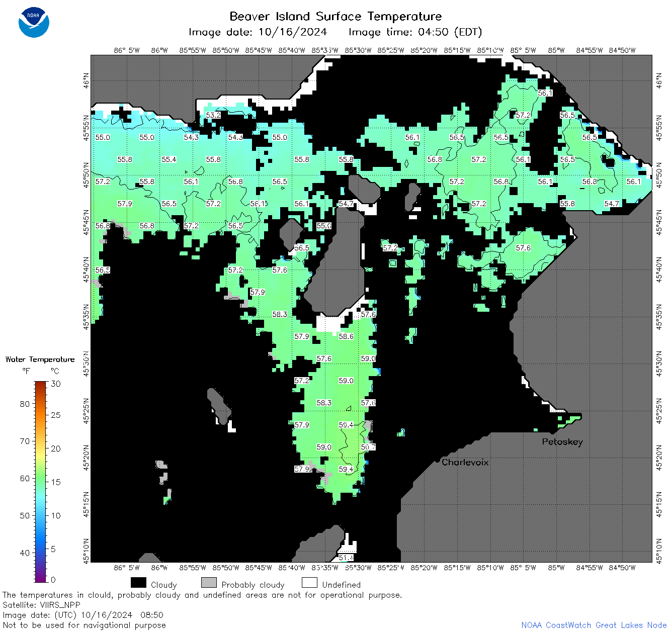Select the Petoskey city label

(x=562, y=442)
